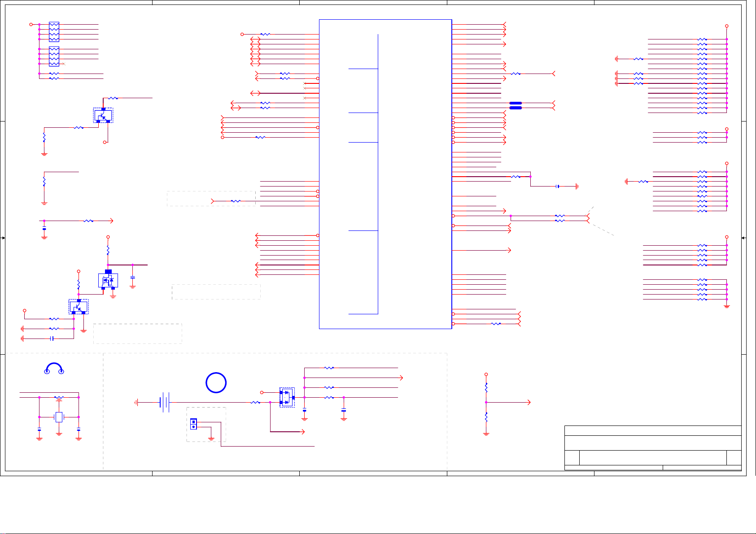Select the ground symbol beside the MOSFET source
This screenshot has height=534, width=756.
tap(113, 296)
